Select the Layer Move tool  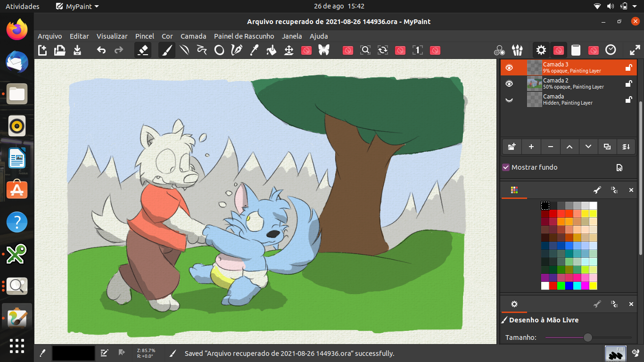coord(289,50)
